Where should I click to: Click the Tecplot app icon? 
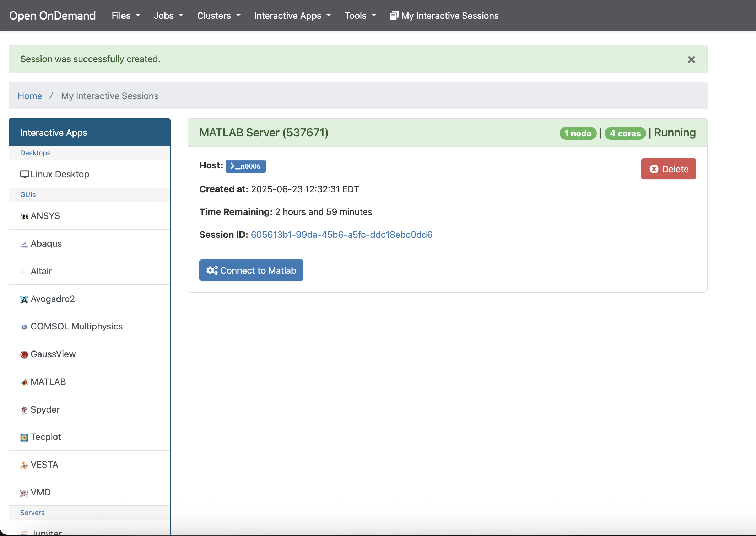pos(24,438)
